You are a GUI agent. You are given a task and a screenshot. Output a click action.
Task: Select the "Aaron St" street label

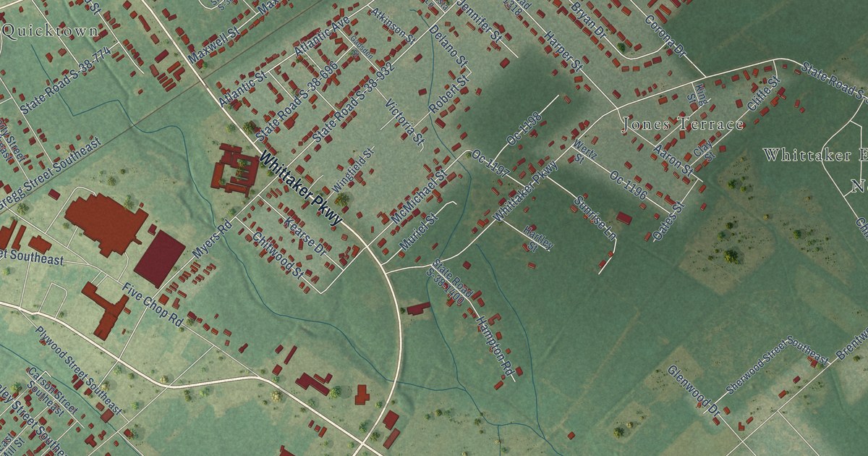(x=672, y=159)
